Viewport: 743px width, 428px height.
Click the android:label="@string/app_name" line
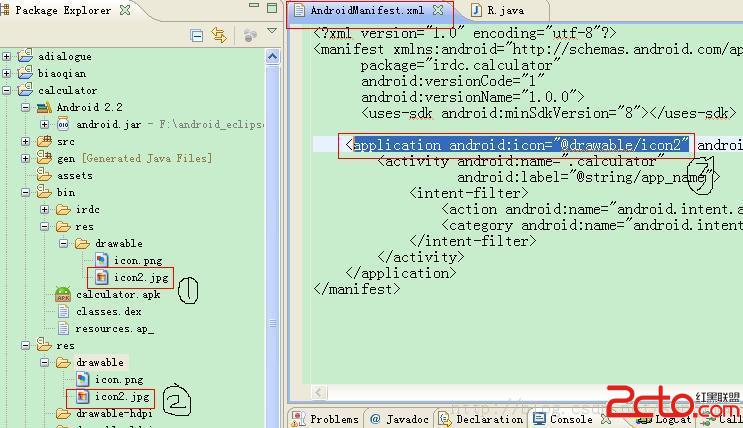(x=588, y=178)
